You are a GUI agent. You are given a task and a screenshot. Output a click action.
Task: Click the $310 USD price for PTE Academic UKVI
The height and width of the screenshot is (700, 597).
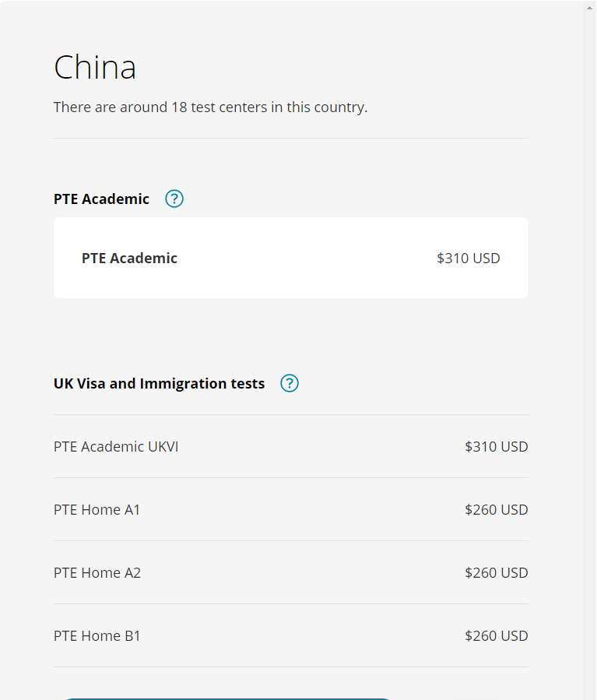point(496,446)
